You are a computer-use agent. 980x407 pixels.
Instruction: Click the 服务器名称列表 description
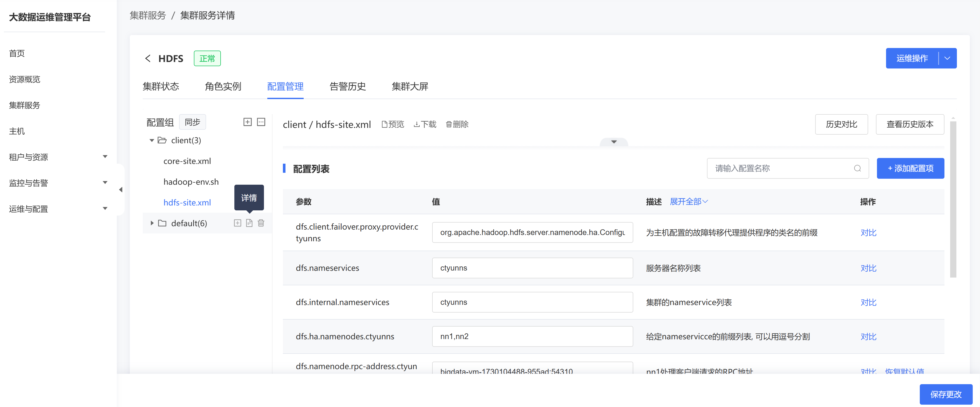pos(673,268)
